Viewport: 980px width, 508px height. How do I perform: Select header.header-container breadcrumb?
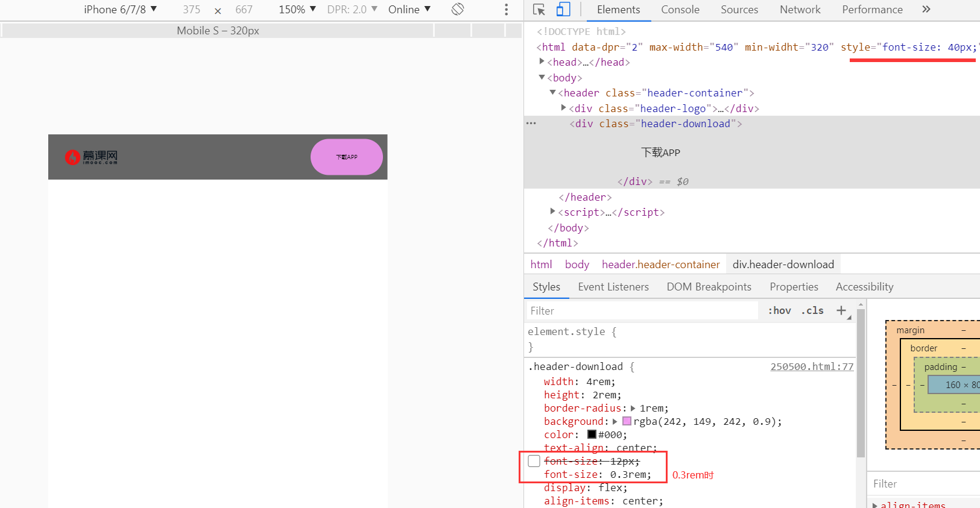[x=660, y=265]
